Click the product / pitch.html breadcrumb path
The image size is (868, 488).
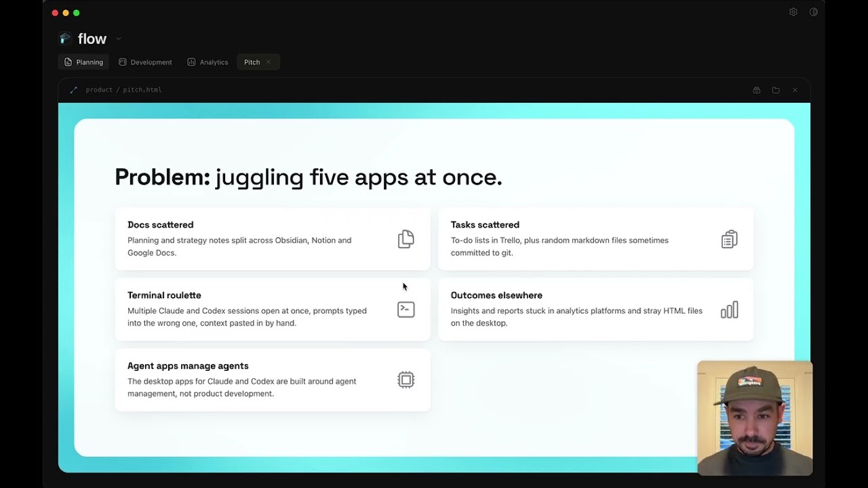(x=123, y=90)
